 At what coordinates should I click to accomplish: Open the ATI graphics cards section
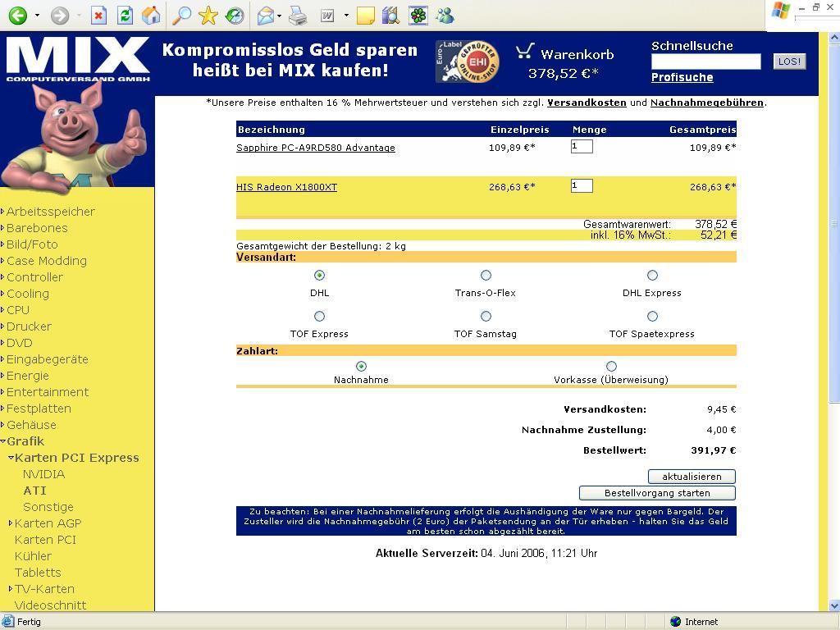(x=34, y=491)
